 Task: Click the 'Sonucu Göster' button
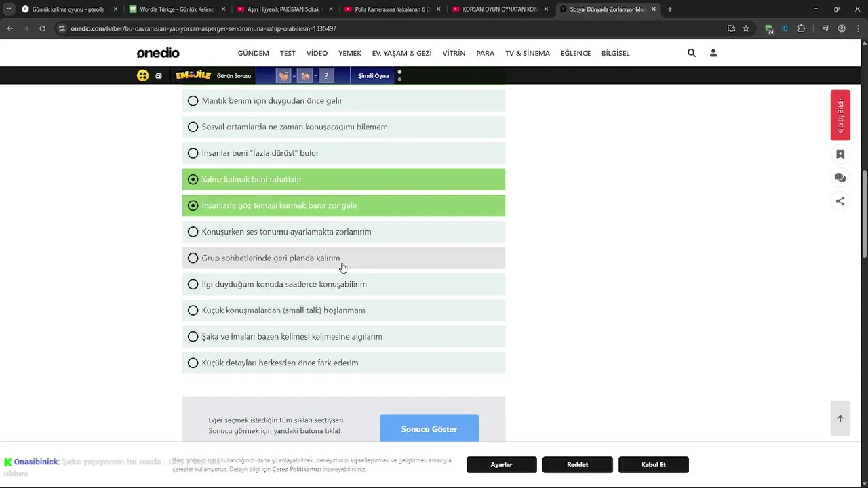(429, 428)
